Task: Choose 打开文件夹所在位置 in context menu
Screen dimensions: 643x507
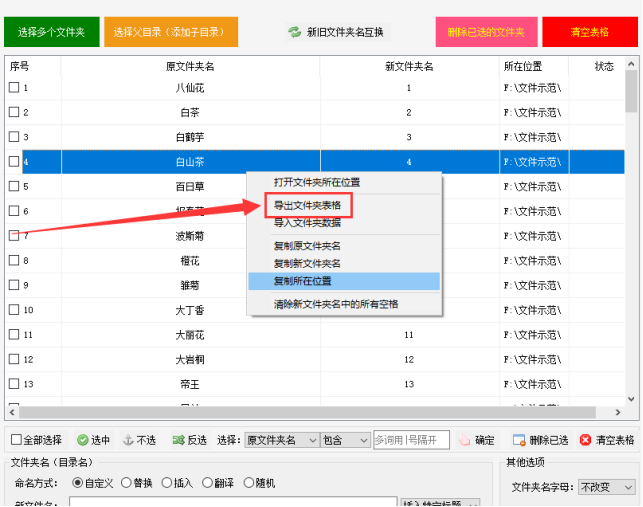Action: [x=317, y=183]
